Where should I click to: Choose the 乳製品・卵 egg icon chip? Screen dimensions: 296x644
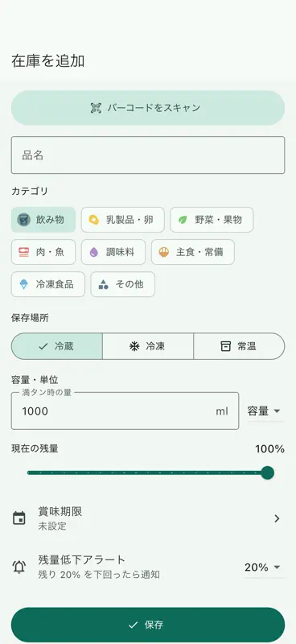coord(93,220)
